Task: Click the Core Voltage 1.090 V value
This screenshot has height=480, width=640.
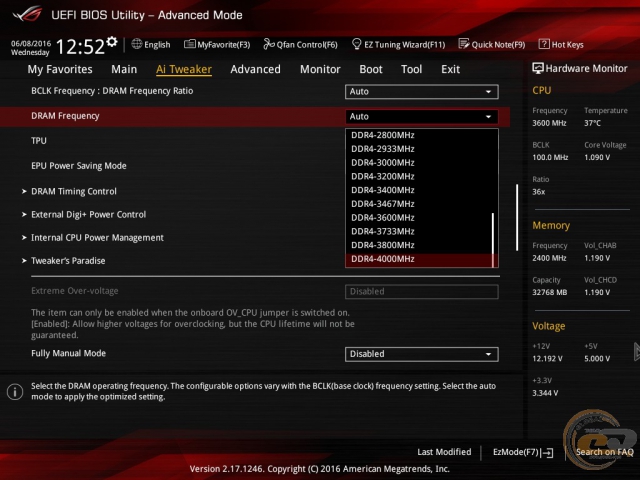Action: (x=597, y=158)
